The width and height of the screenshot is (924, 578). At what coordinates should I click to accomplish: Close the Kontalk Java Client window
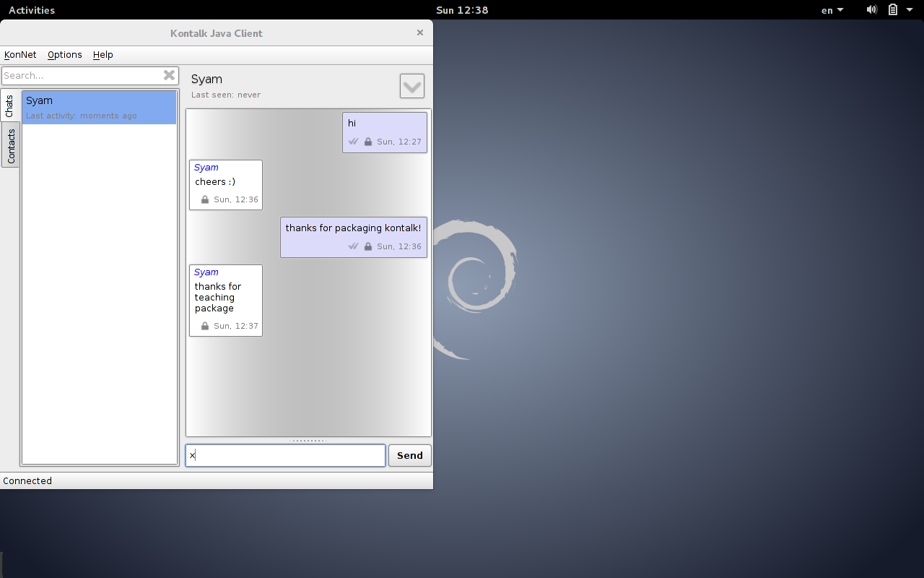pos(420,33)
